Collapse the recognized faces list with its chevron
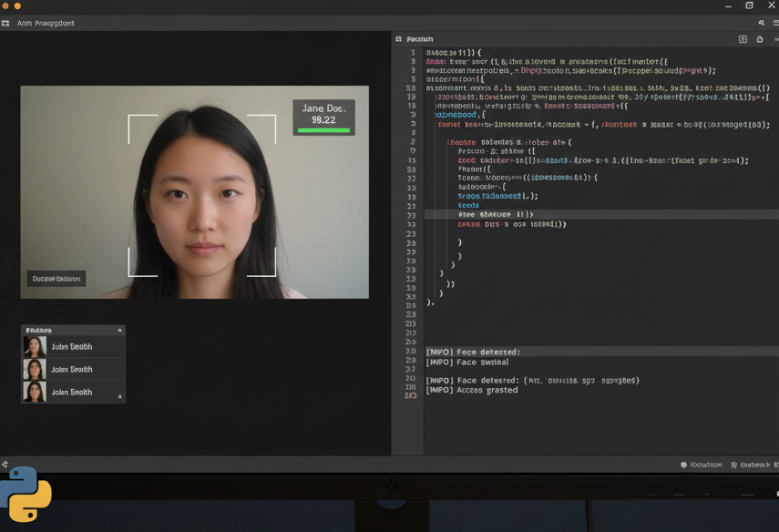Viewport: 779px width, 532px height. [x=119, y=330]
